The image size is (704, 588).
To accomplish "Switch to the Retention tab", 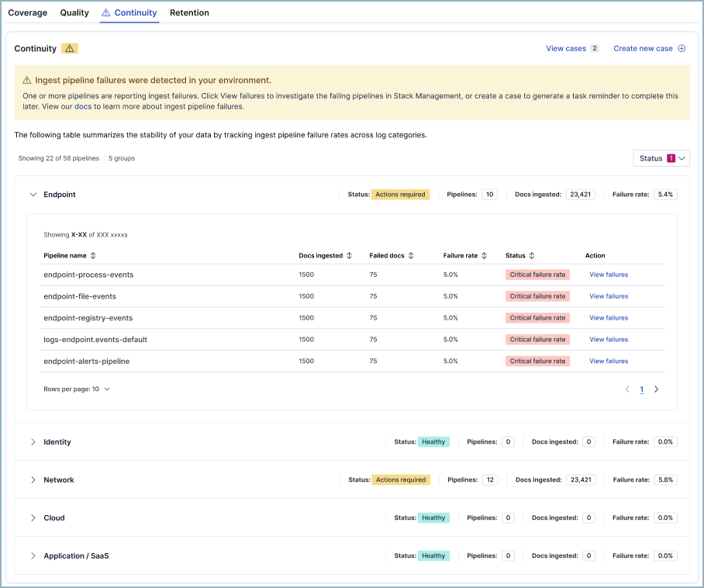I will coord(189,12).
